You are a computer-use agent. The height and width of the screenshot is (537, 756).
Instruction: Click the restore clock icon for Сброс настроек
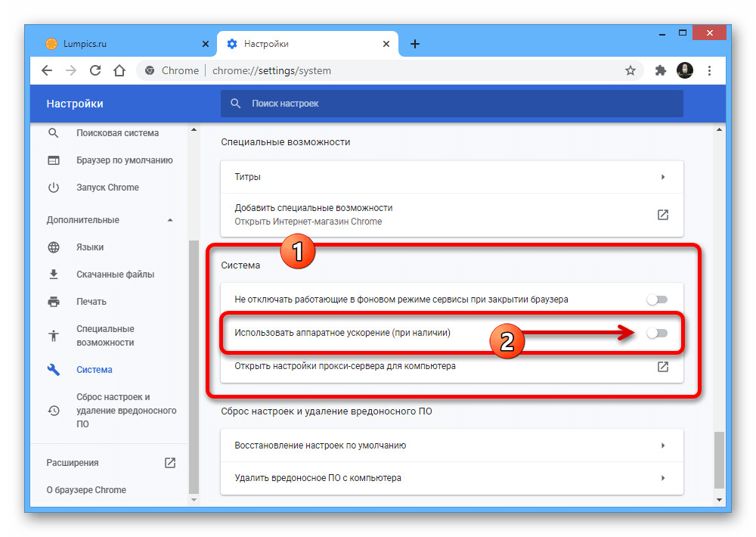54,411
